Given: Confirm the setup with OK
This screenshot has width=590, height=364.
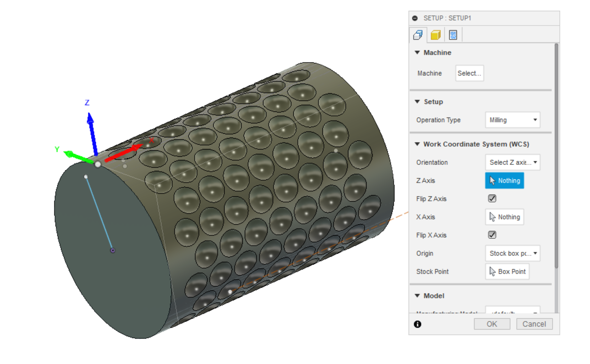Looking at the screenshot, I should pos(492,324).
